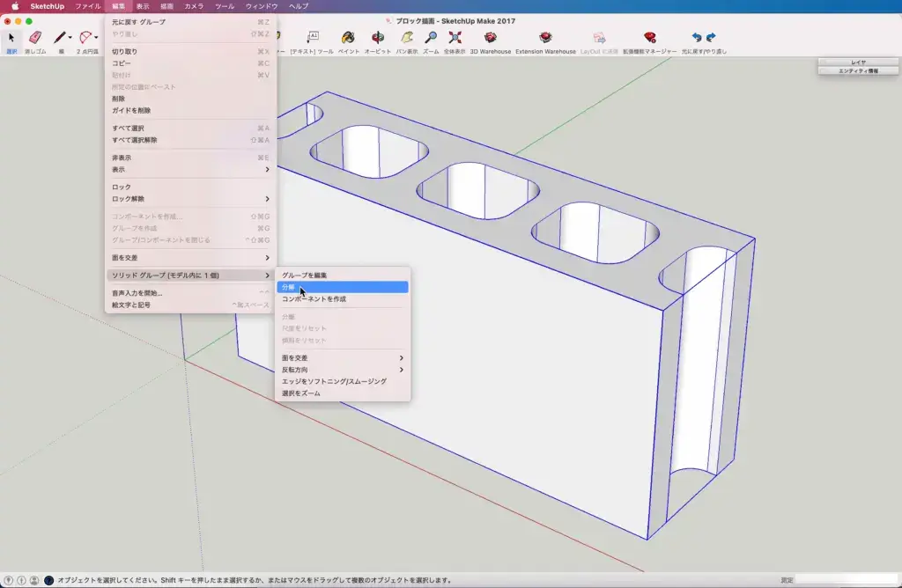Select the Paint Bucket tool

pos(348,38)
